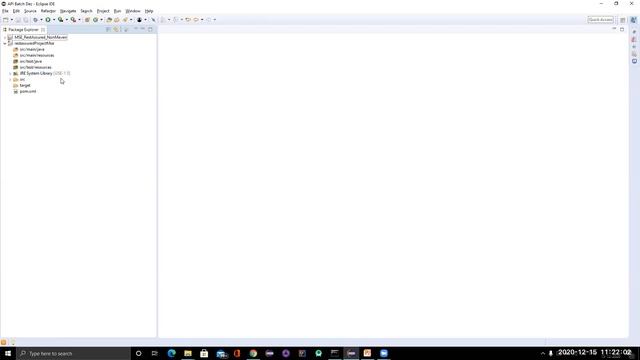Select the src/test/java source folder

click(31, 61)
